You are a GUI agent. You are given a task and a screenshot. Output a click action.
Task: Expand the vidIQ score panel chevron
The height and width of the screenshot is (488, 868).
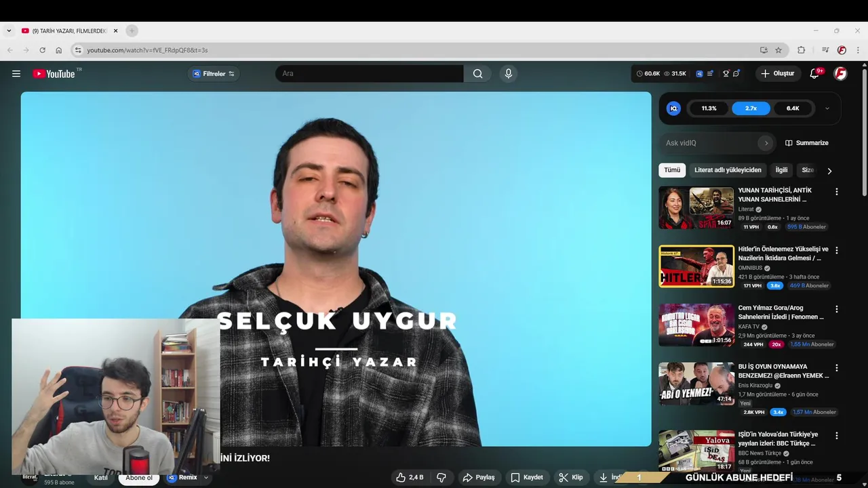coord(827,108)
